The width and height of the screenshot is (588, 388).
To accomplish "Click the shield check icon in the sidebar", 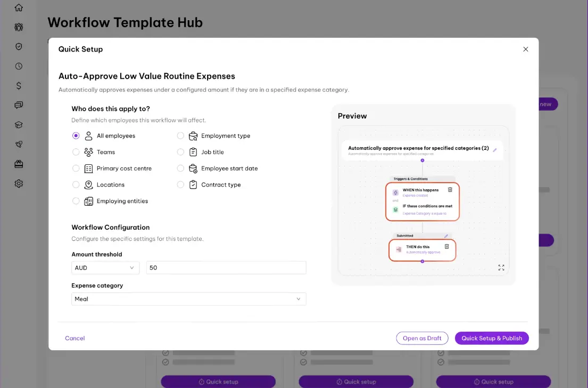I will [19, 46].
